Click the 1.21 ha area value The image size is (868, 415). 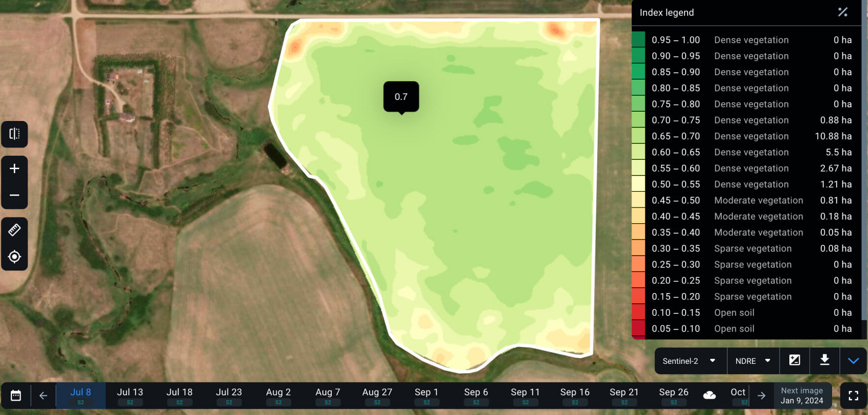coord(836,184)
